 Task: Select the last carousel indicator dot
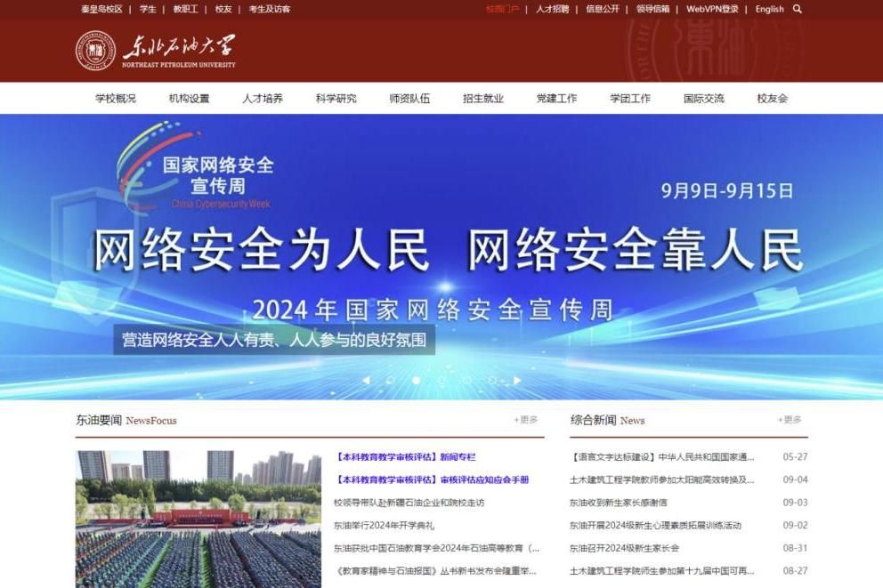tap(492, 380)
